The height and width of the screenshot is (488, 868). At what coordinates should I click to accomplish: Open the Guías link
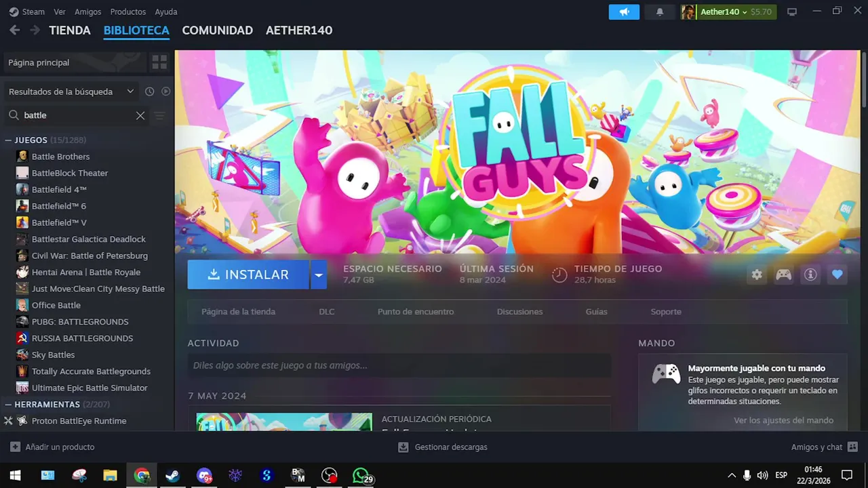pyautogui.click(x=597, y=312)
